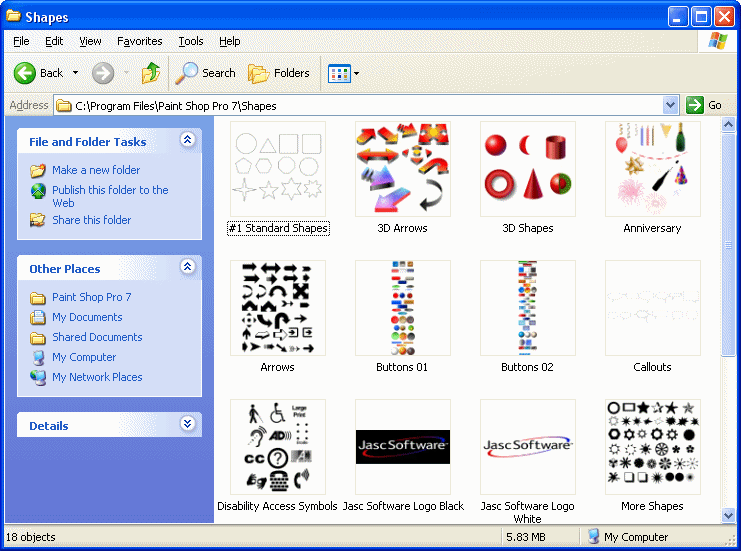
Task: Click the Paint Shop Pro 7 folder icon
Action: tap(38, 298)
